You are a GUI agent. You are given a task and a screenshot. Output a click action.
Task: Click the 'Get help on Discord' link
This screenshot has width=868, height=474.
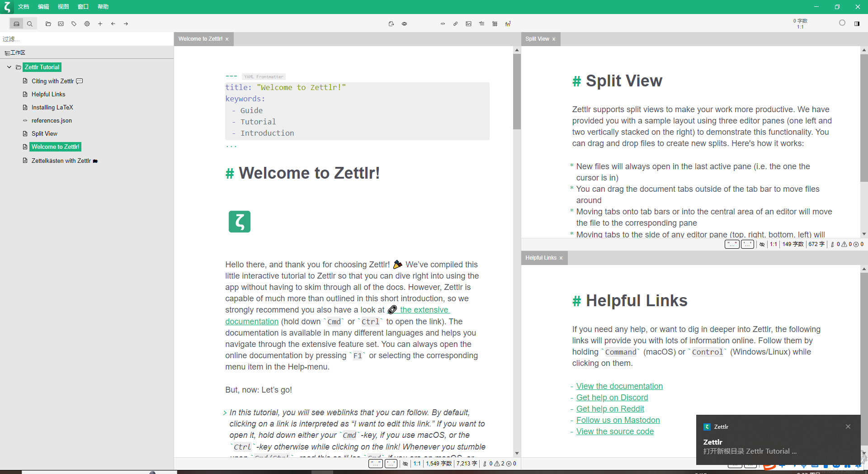(x=612, y=398)
